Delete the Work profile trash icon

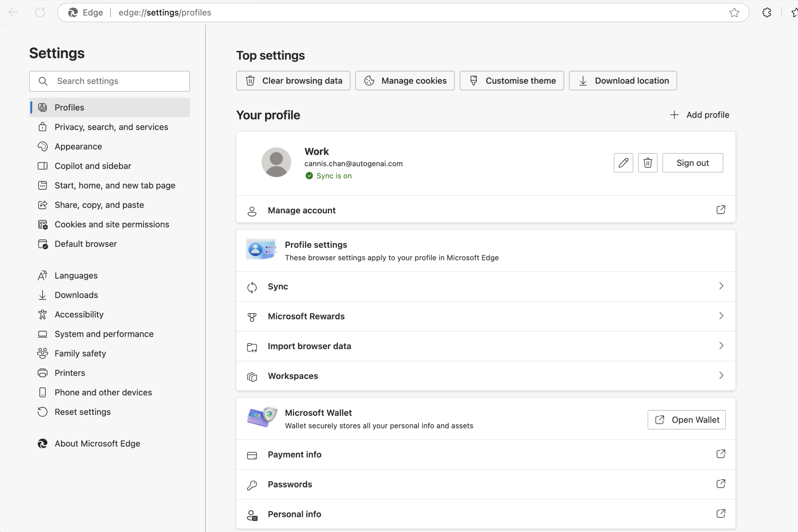pyautogui.click(x=648, y=163)
